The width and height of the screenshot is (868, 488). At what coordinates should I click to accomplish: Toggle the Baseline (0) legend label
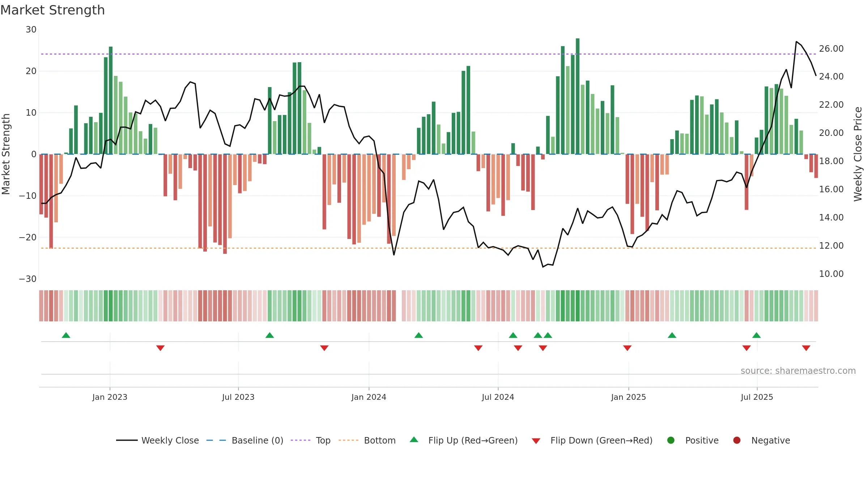click(x=258, y=441)
